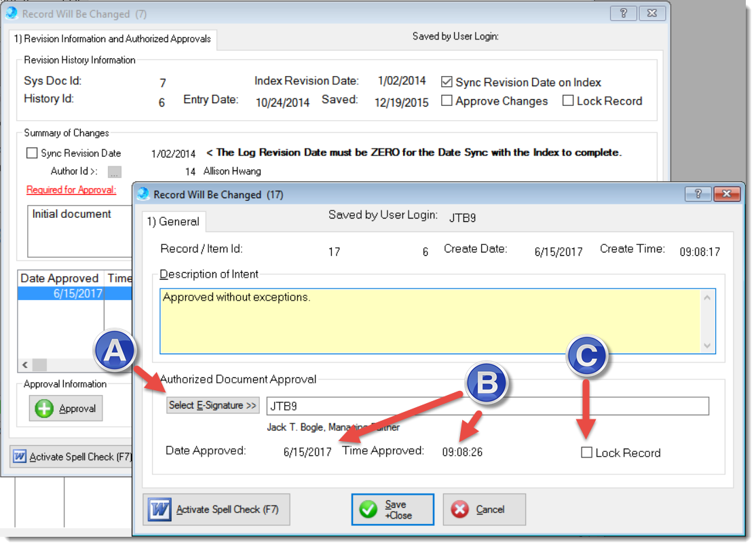Enable the Approve Changes checkbox

click(x=447, y=101)
